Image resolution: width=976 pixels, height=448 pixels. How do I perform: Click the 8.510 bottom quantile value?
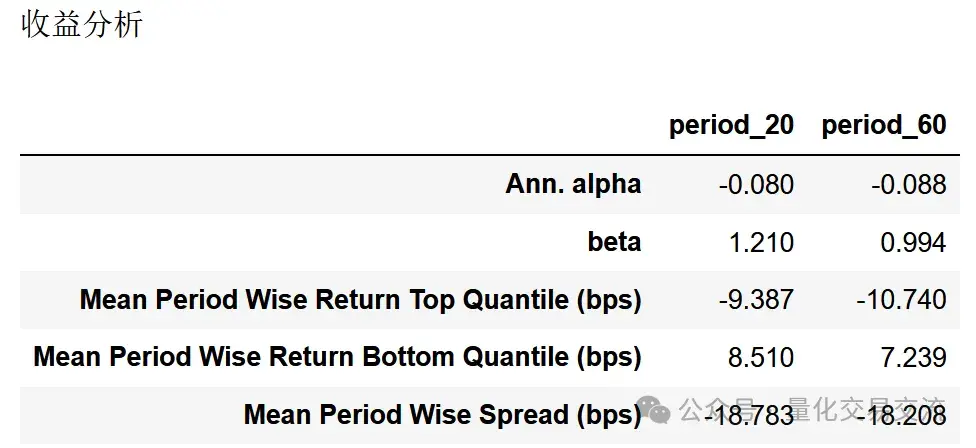click(x=761, y=357)
